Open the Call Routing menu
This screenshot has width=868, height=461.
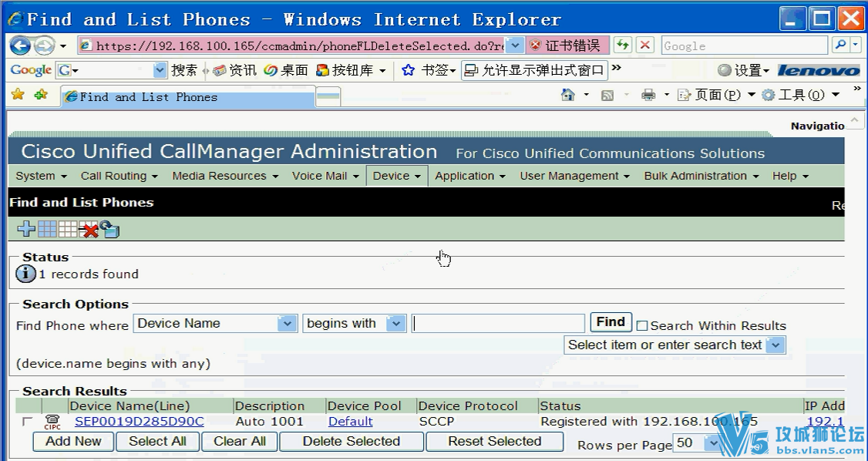click(119, 176)
